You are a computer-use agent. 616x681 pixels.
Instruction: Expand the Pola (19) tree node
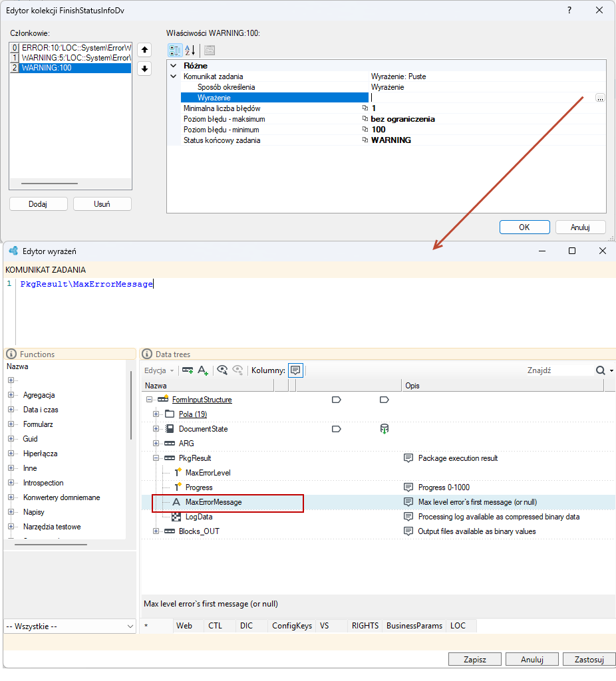tap(156, 414)
